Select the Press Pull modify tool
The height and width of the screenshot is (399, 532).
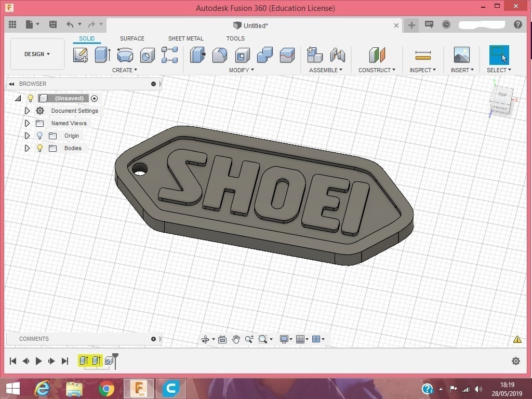pyautogui.click(x=198, y=55)
